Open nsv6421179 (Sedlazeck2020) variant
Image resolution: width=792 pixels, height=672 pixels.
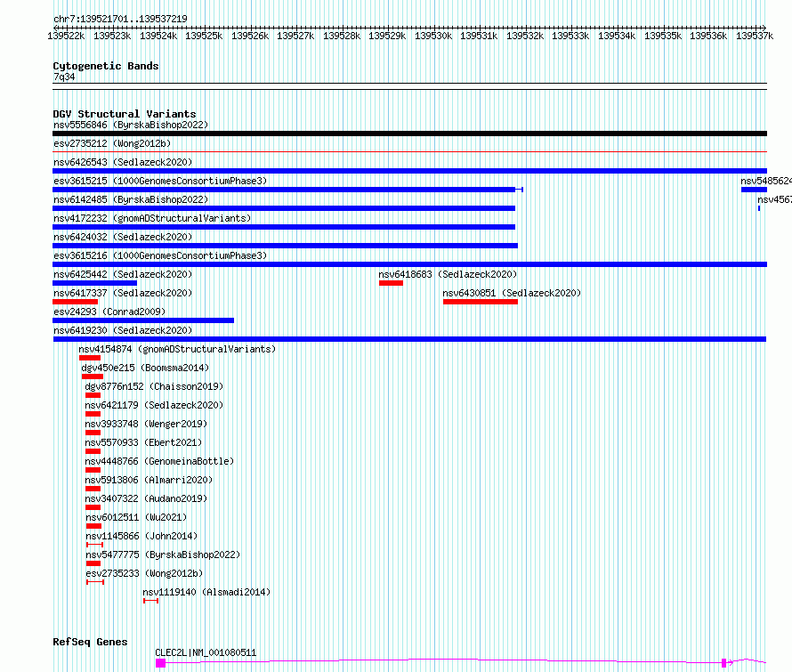(x=154, y=405)
